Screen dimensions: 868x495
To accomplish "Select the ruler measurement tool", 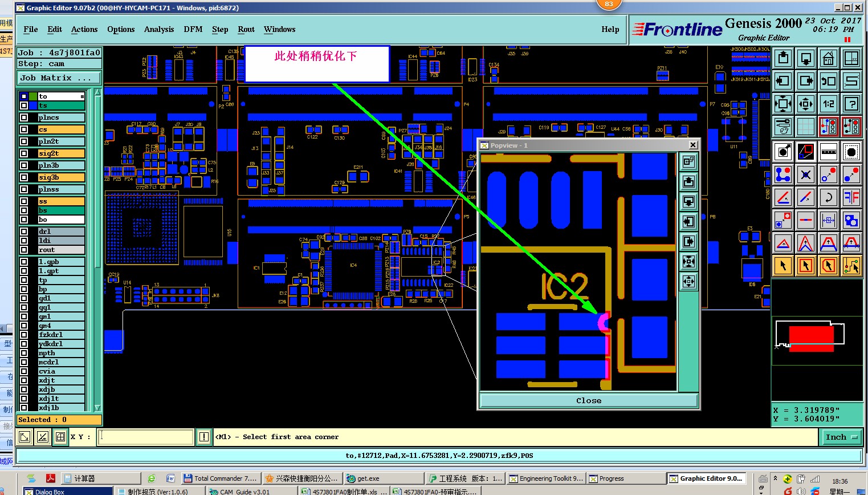I will point(829,151).
